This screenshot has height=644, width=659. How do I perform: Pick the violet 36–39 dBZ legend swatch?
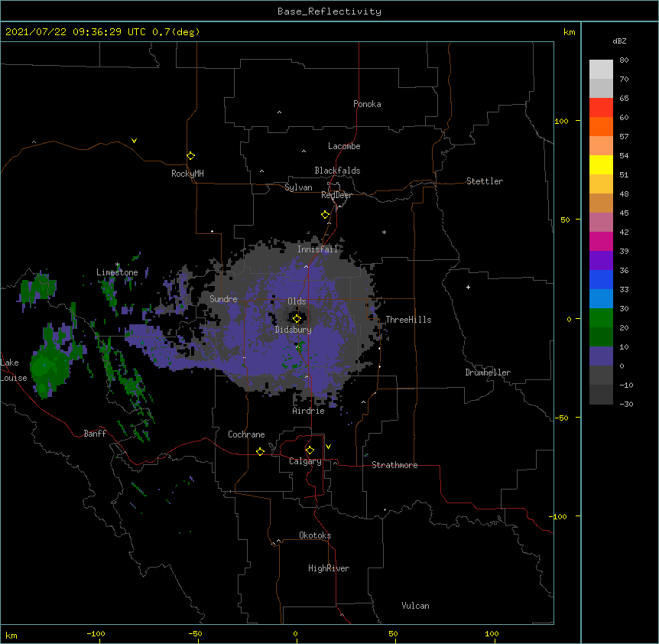click(601, 261)
